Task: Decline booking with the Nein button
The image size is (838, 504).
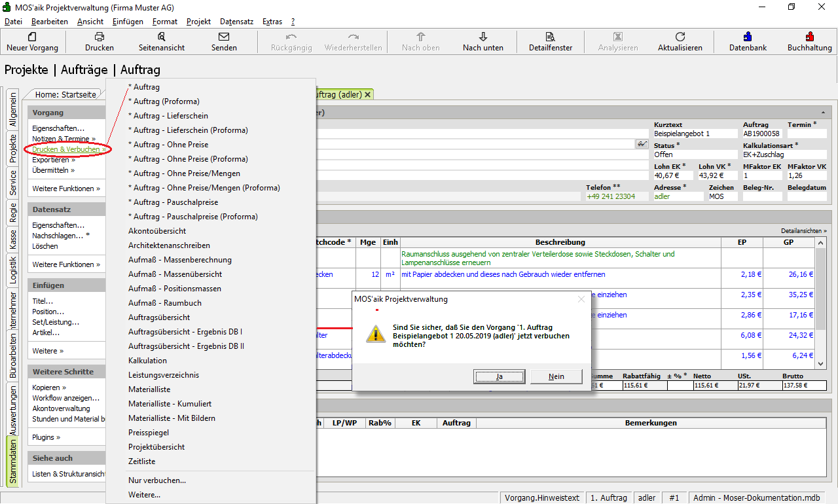Action: pos(556,376)
